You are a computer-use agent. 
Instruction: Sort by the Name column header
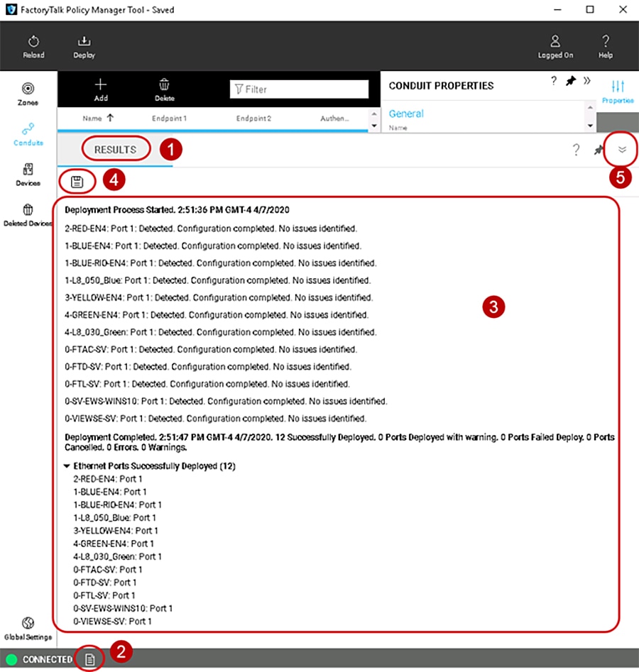(98, 119)
